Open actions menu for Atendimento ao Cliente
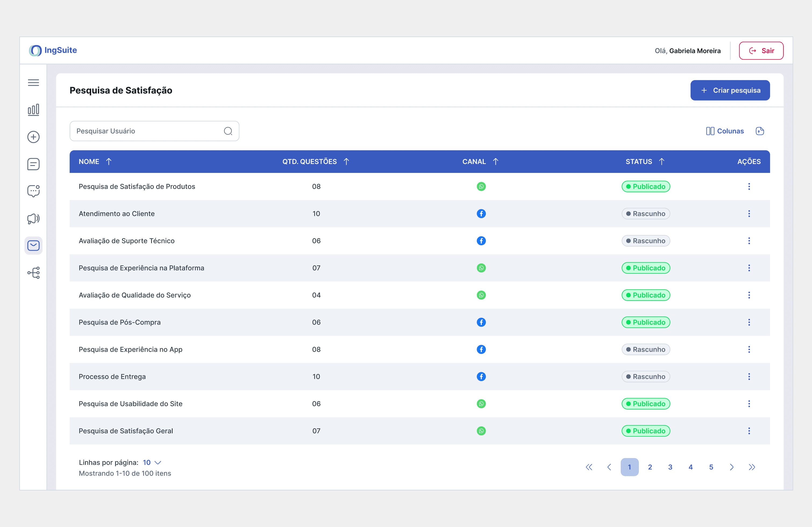 (749, 213)
